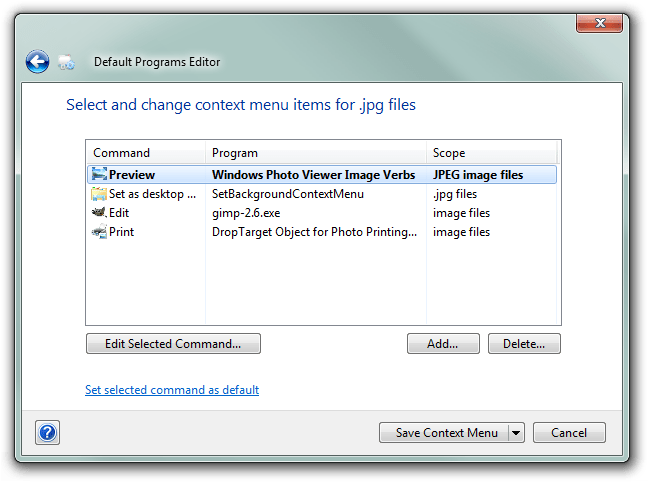The height and width of the screenshot is (483, 648).
Task: Close the Default Programs Editor window
Action: (600, 23)
